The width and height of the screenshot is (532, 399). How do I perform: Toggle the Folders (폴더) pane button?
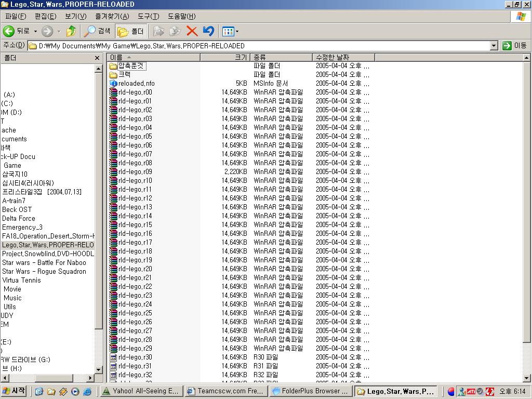tap(131, 31)
